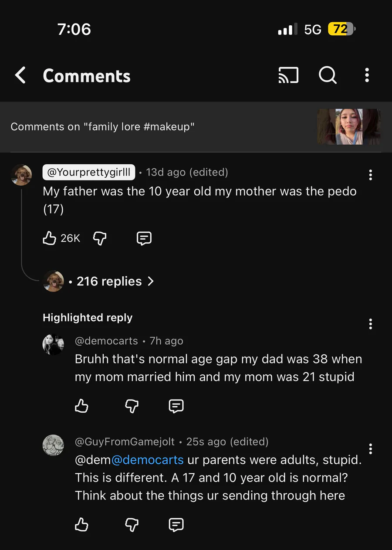Open the "family lore #makeup" video thumbnail
Image resolution: width=392 pixels, height=550 pixels.
coord(349,127)
